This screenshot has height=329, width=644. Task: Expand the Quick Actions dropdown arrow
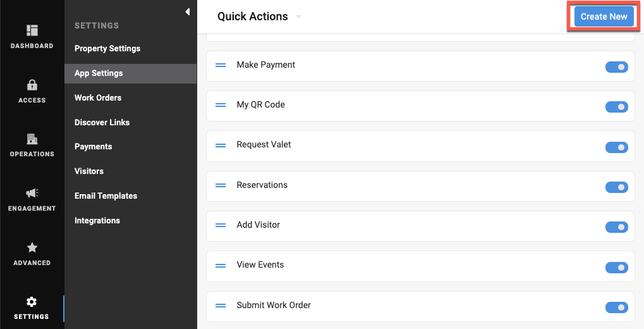point(298,17)
